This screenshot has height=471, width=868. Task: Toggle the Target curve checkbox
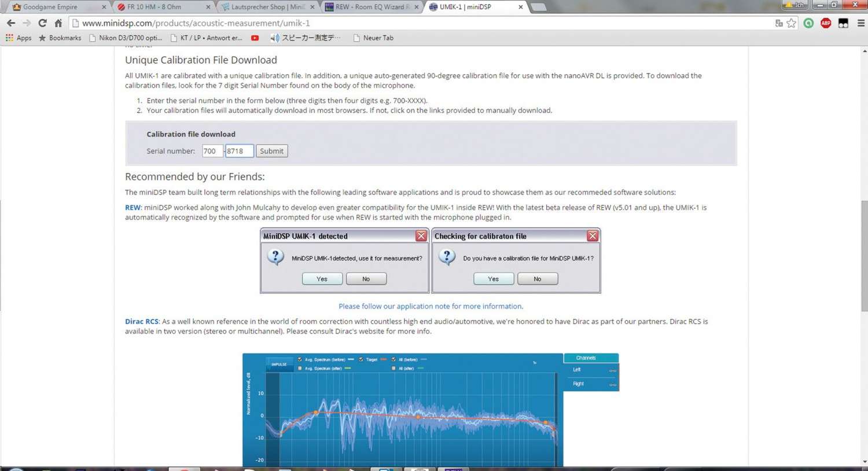(x=361, y=359)
